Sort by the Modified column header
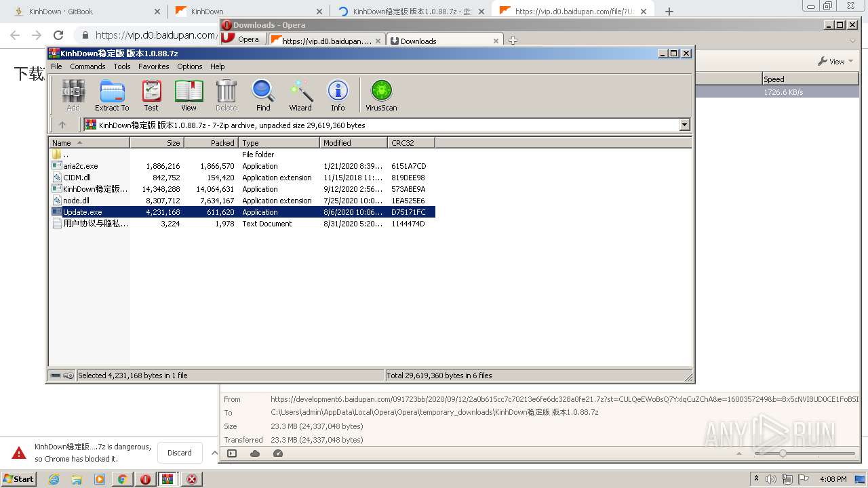The image size is (868, 488). [353, 142]
